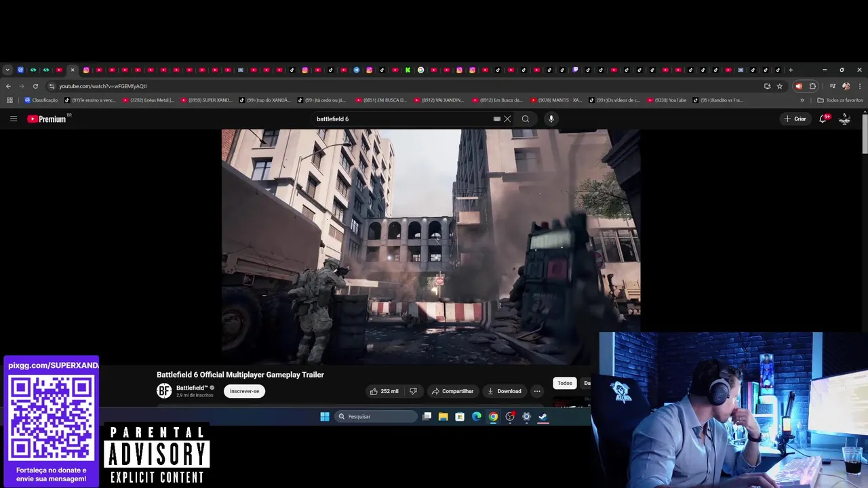Open Chrome three-dot menu
868x488 pixels.
pos(860,86)
